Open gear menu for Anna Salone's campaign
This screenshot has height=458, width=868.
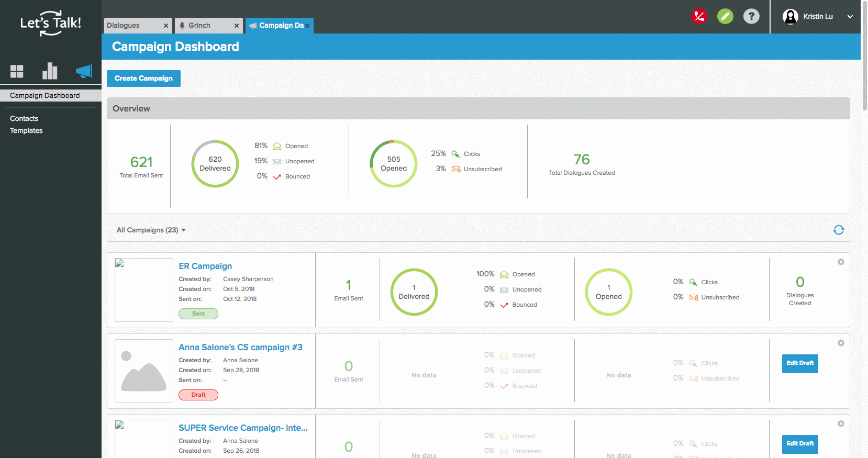click(x=841, y=343)
